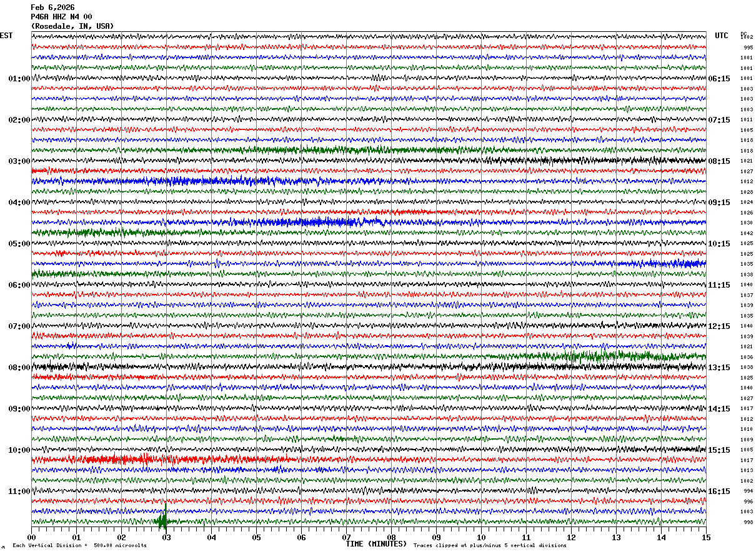
Task: Select the station code 'P46A HHZ N4 00'
Action: (61, 17)
